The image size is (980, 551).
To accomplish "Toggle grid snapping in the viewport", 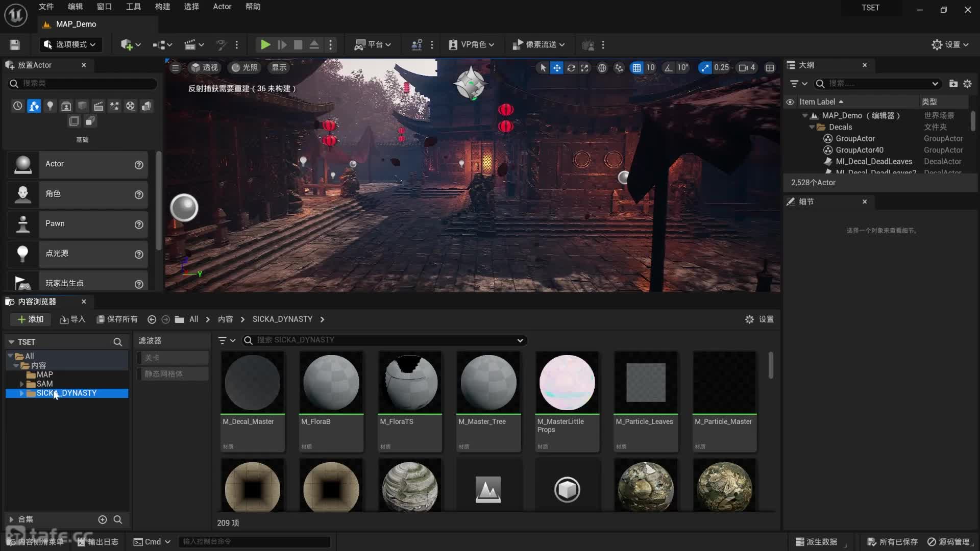I will click(x=636, y=67).
